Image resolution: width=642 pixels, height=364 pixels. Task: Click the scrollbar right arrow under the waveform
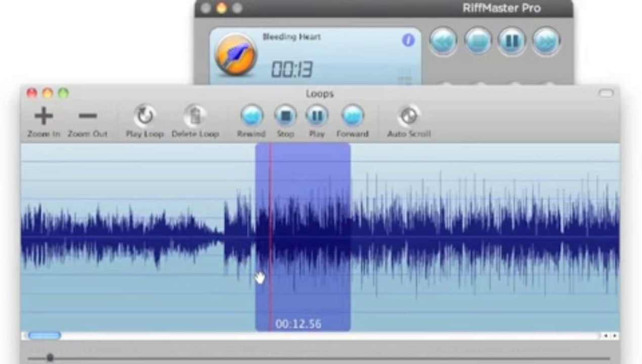tap(615, 336)
